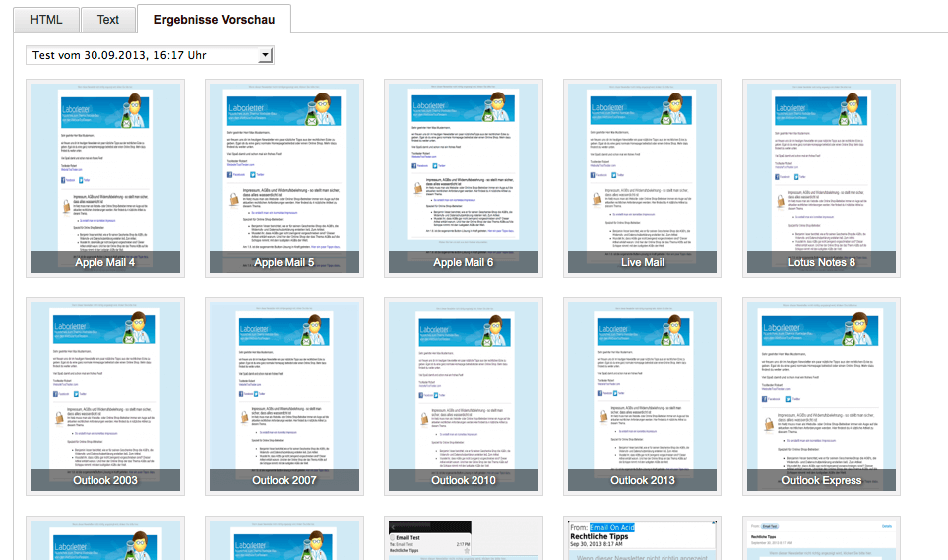948x560 pixels.
Task: Open the Outlook 2003 preview thumbnail
Action: [105, 397]
